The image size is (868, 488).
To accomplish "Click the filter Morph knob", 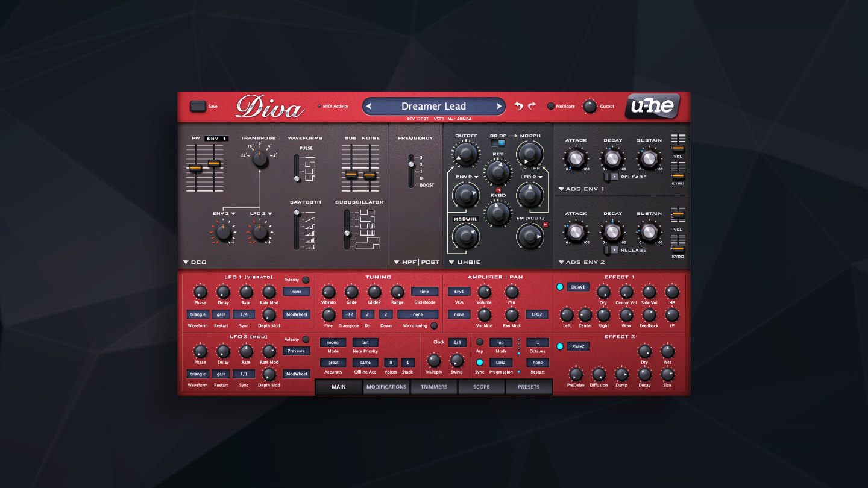I will [x=530, y=154].
